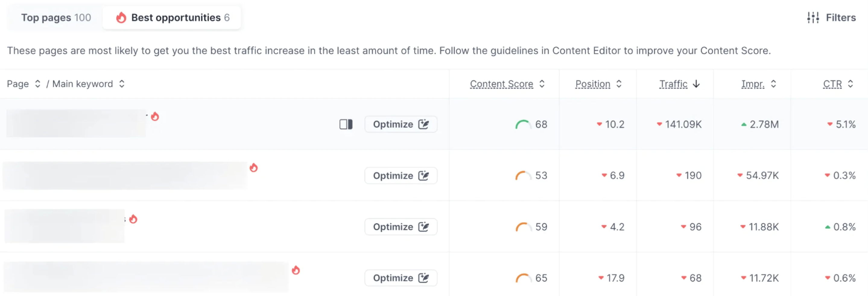Click the flame icon on the first page row
This screenshot has height=296, width=868.
click(x=155, y=117)
